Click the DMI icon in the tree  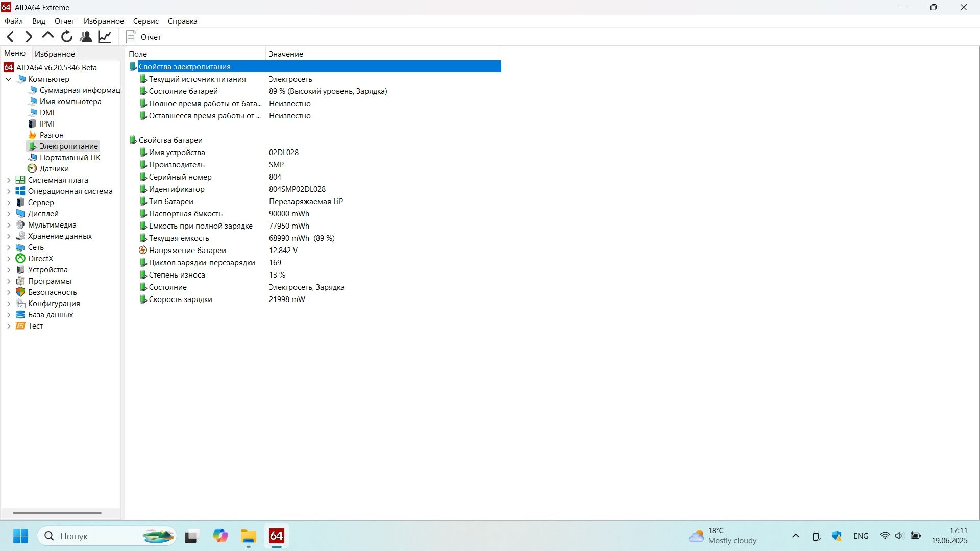click(x=32, y=113)
